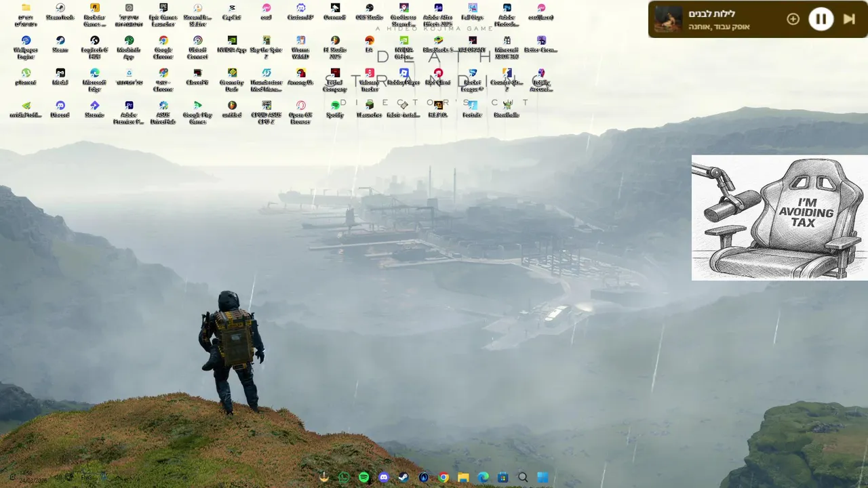
Task: Open Google Chrome from the taskbar
Action: click(443, 477)
